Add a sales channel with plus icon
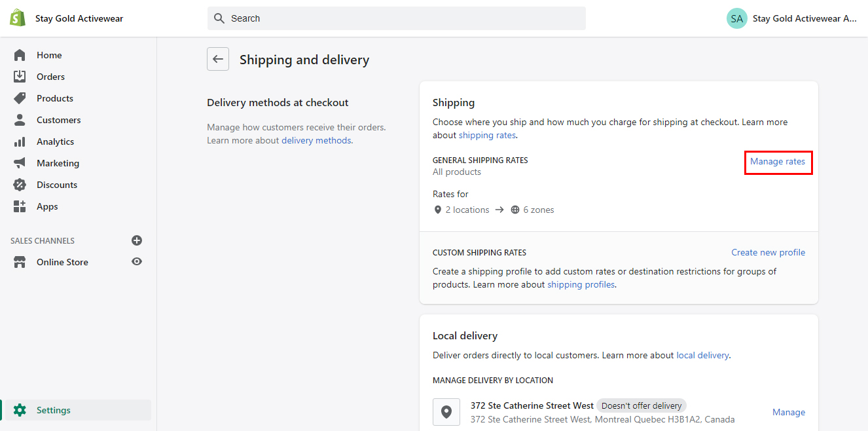This screenshot has width=868, height=431. tap(137, 240)
